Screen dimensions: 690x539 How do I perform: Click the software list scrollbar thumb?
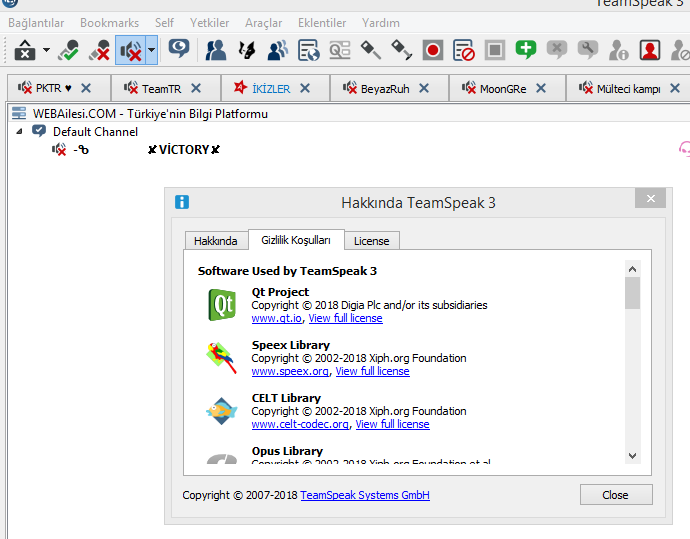pyautogui.click(x=632, y=293)
